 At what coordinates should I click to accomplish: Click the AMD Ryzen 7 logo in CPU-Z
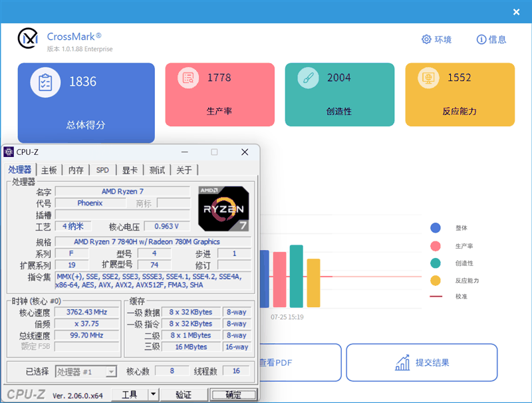(x=225, y=208)
